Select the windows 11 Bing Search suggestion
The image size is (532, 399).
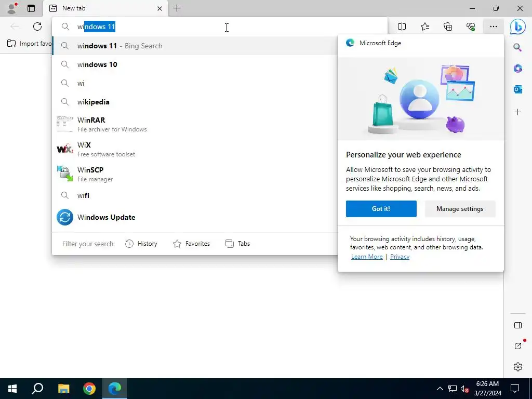(x=195, y=46)
